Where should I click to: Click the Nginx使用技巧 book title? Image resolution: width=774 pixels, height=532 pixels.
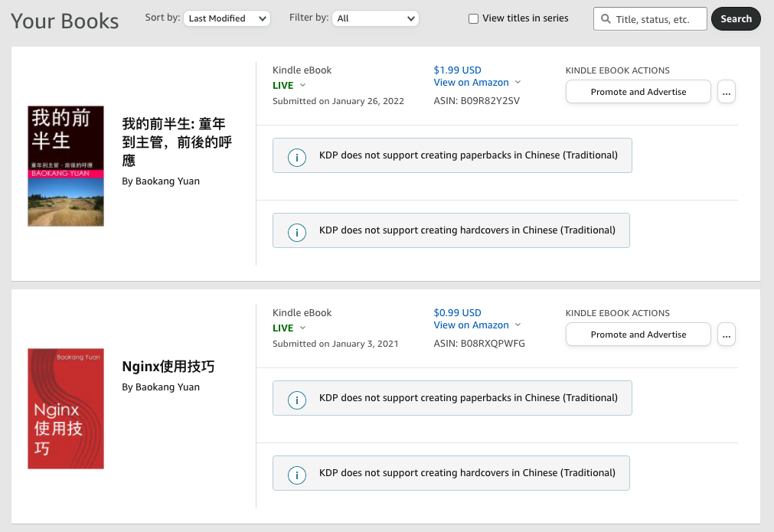click(168, 367)
